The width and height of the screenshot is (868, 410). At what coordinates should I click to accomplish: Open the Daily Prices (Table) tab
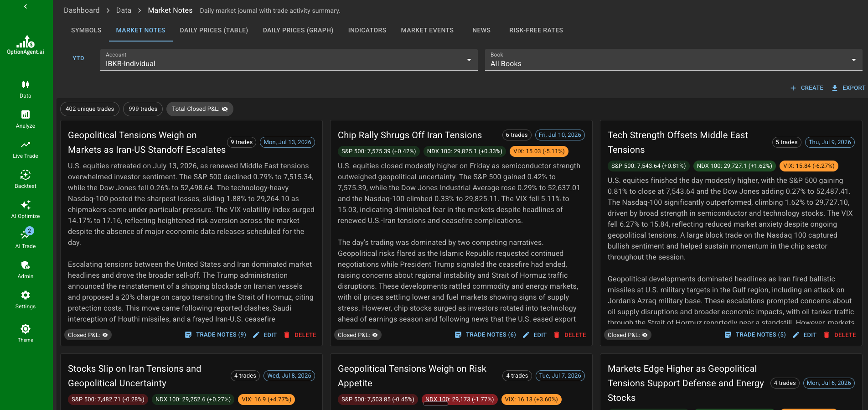point(214,30)
